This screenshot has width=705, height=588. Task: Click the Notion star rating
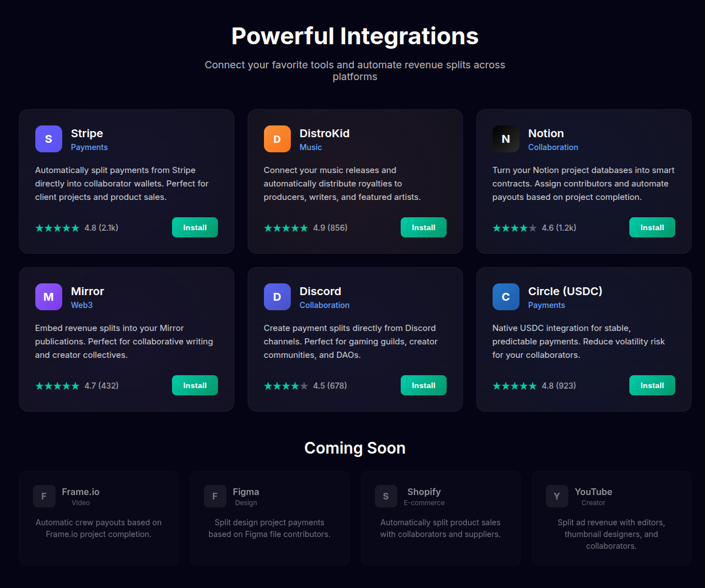click(x=514, y=228)
